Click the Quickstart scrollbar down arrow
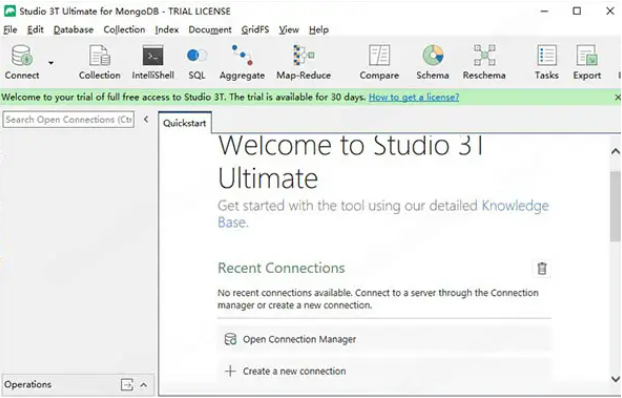The height and width of the screenshot is (398, 622). [615, 379]
